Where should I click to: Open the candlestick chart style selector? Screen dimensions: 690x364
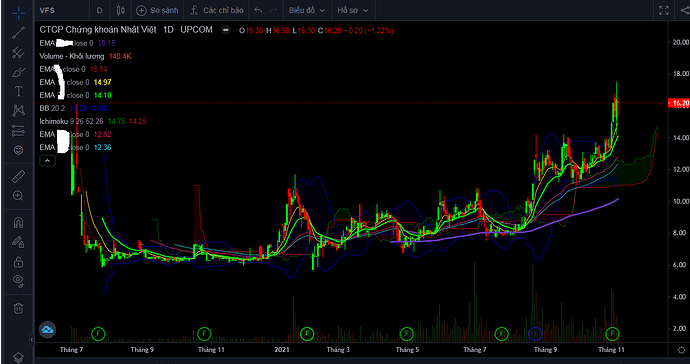point(121,10)
